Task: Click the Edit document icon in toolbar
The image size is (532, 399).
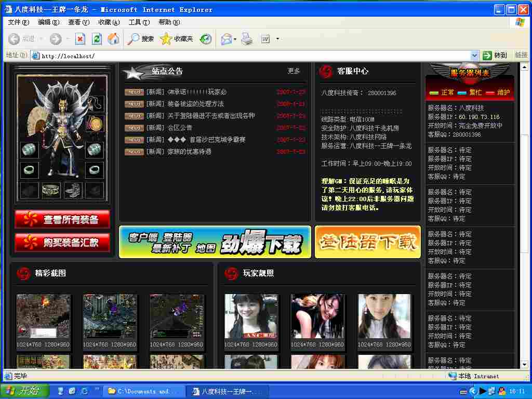Action: click(265, 39)
